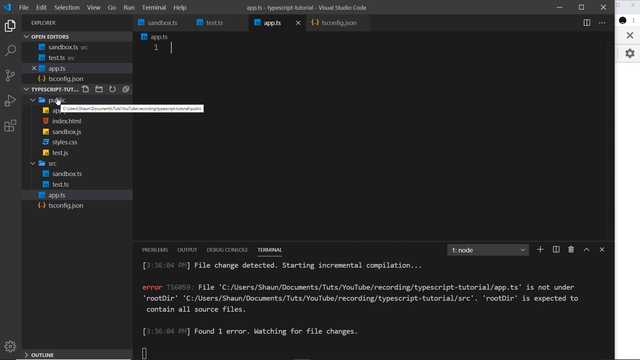Collapse the TYPESCRIPT-TUT project section
The image size is (640, 360).
pos(27,89)
